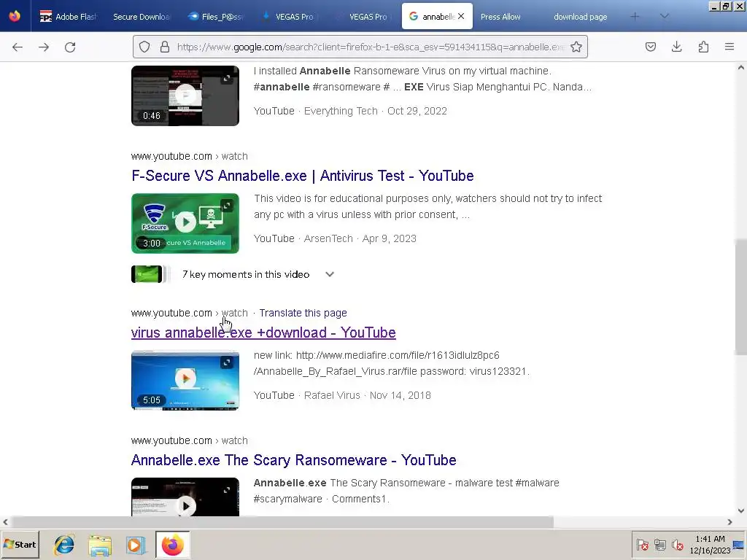Play the 5:05 Rafael Virus thumbnail

pyautogui.click(x=185, y=380)
